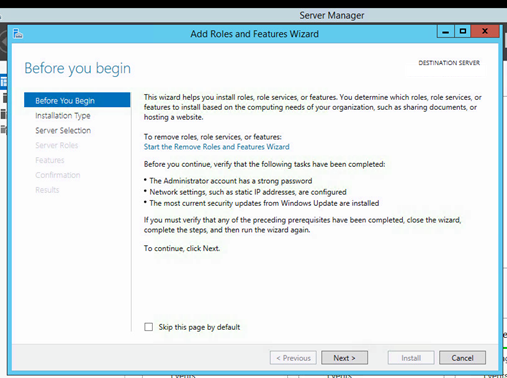Click 'Network settings, such as static IP addresses' line
The height and width of the screenshot is (378, 507).
[248, 192]
